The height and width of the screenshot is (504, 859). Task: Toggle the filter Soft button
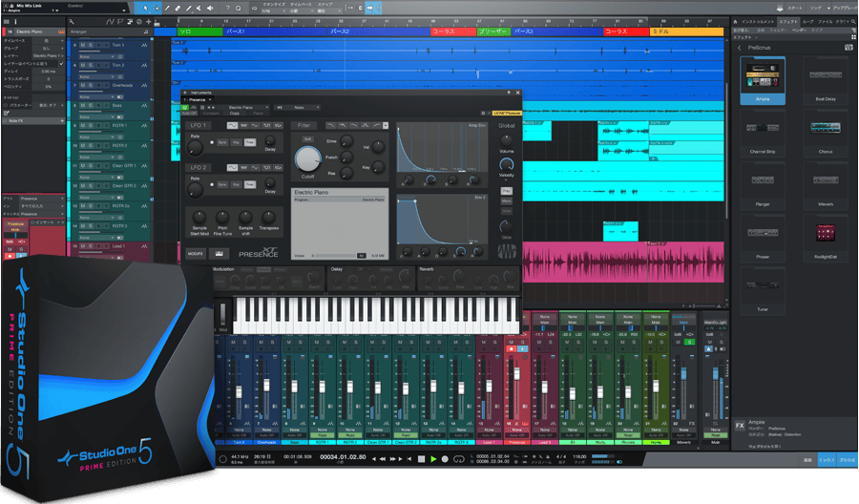coord(307,139)
